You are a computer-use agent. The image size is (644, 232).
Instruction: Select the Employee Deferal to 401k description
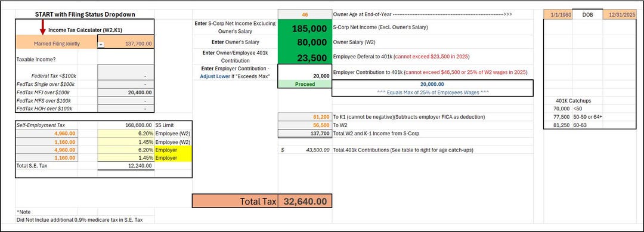tap(401, 57)
